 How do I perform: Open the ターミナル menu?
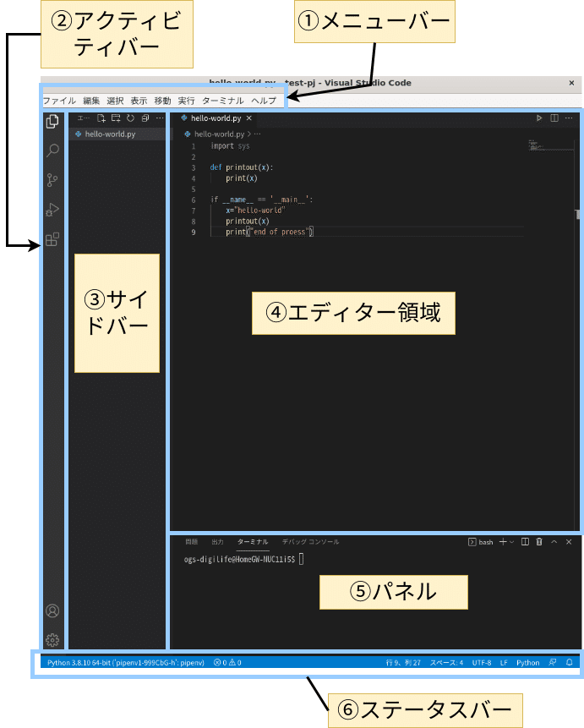(x=223, y=101)
